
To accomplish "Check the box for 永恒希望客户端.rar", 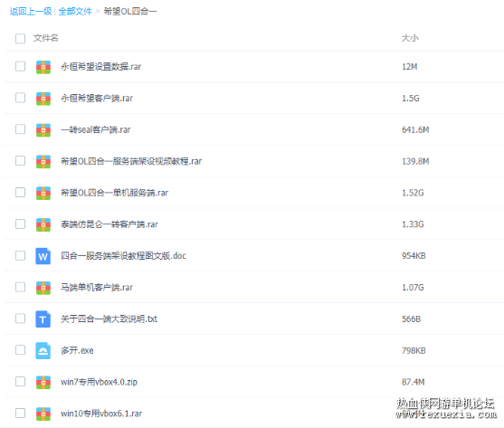I will pos(20,98).
